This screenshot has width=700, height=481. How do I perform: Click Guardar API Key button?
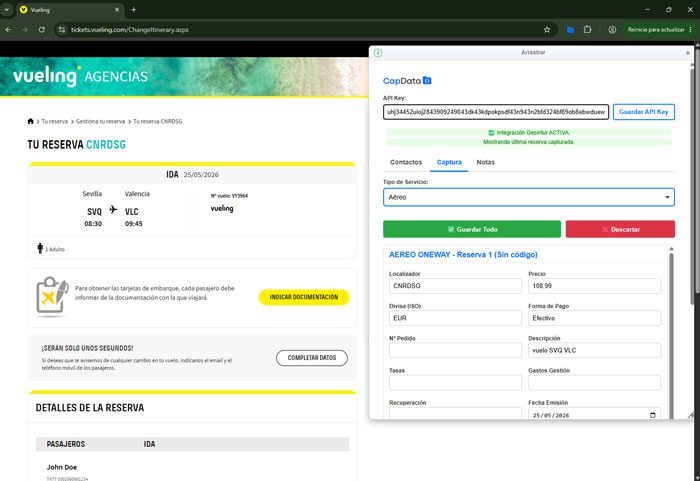(x=643, y=112)
